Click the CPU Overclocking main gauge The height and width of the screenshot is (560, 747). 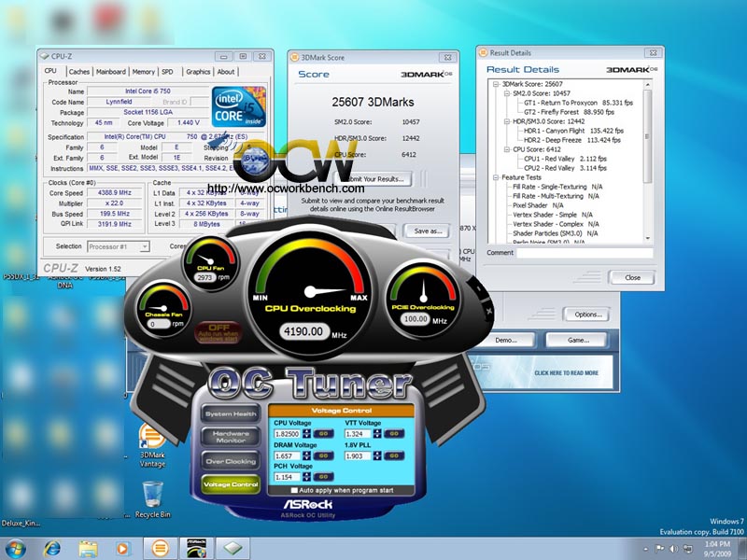point(312,294)
